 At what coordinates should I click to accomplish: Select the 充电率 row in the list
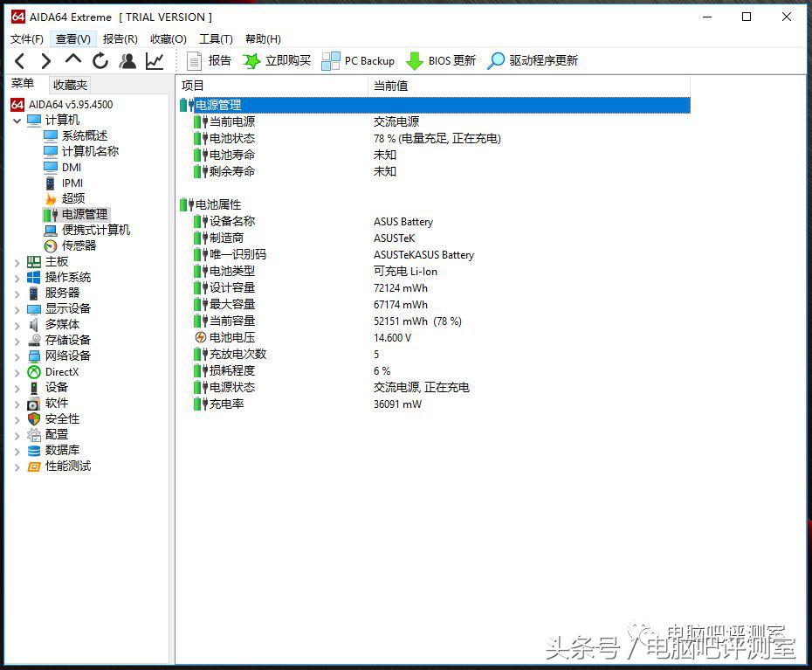225,404
